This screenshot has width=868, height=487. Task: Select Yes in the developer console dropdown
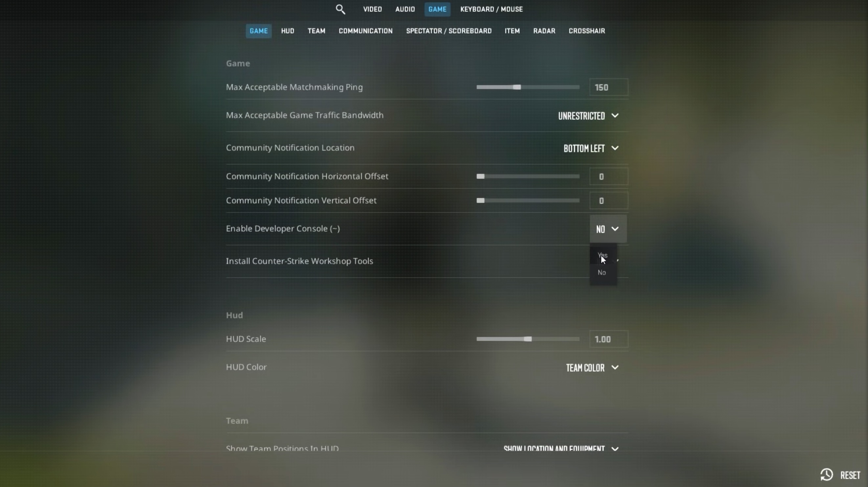(x=603, y=255)
